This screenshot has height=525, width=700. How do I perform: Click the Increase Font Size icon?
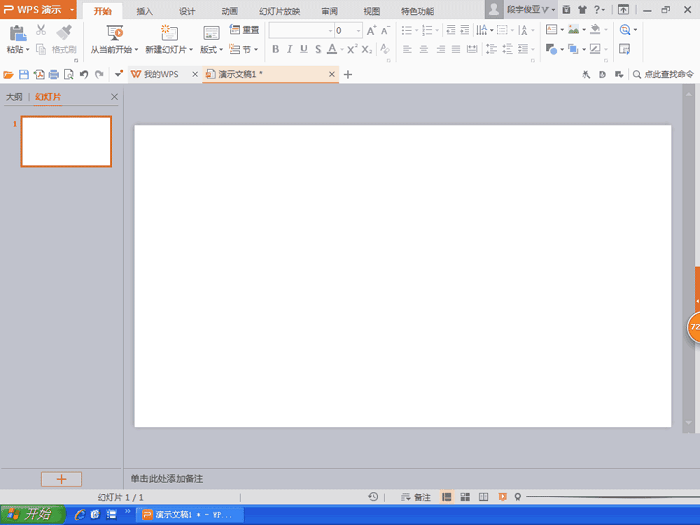coord(372,31)
